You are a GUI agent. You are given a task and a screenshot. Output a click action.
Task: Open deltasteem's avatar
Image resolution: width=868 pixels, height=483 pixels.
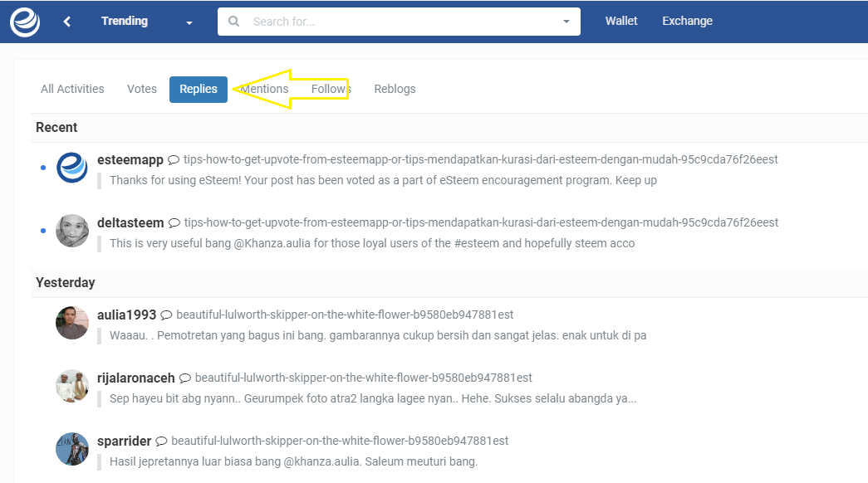72,231
